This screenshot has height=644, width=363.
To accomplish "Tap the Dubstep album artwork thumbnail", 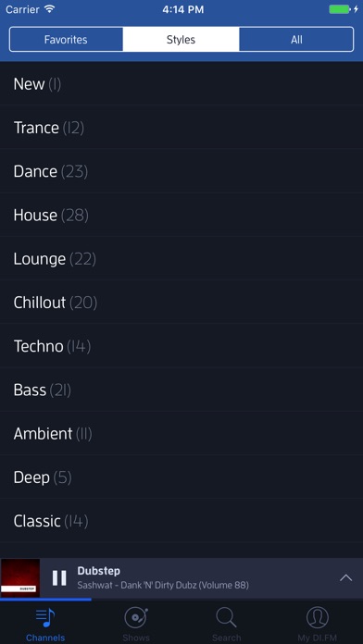I will click(20, 578).
